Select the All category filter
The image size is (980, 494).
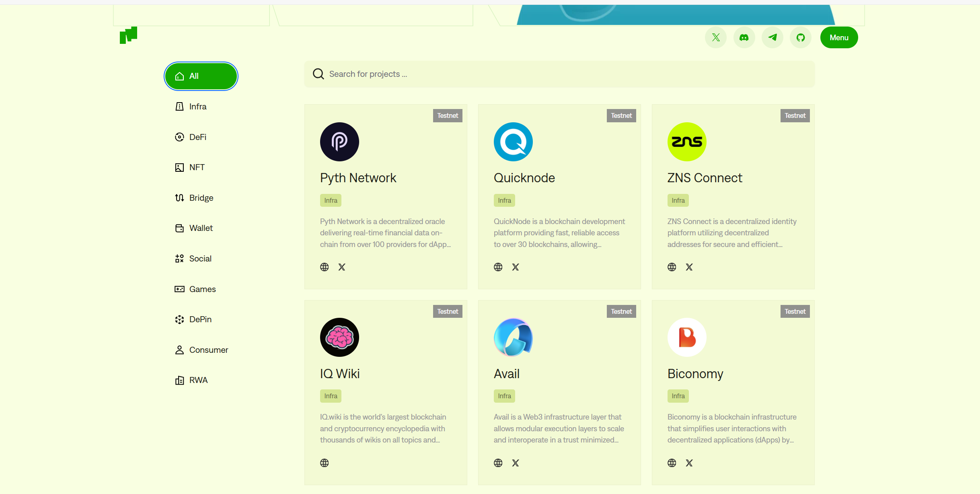pyautogui.click(x=201, y=76)
